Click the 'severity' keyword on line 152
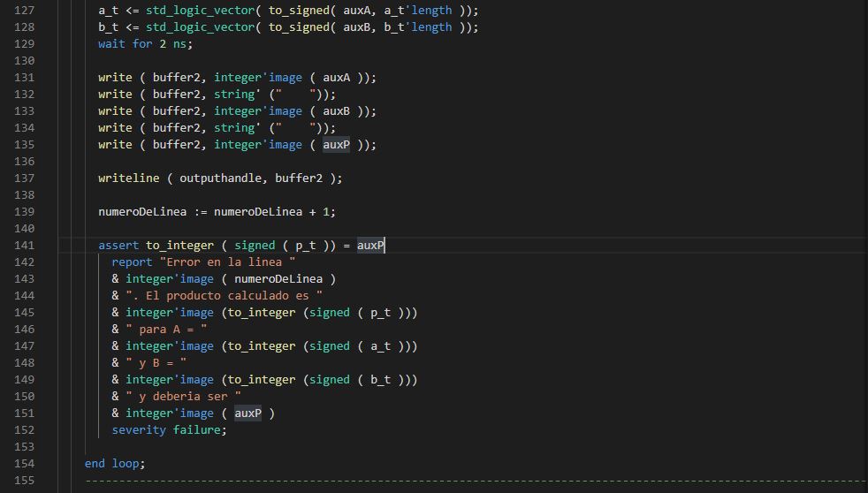 click(139, 430)
